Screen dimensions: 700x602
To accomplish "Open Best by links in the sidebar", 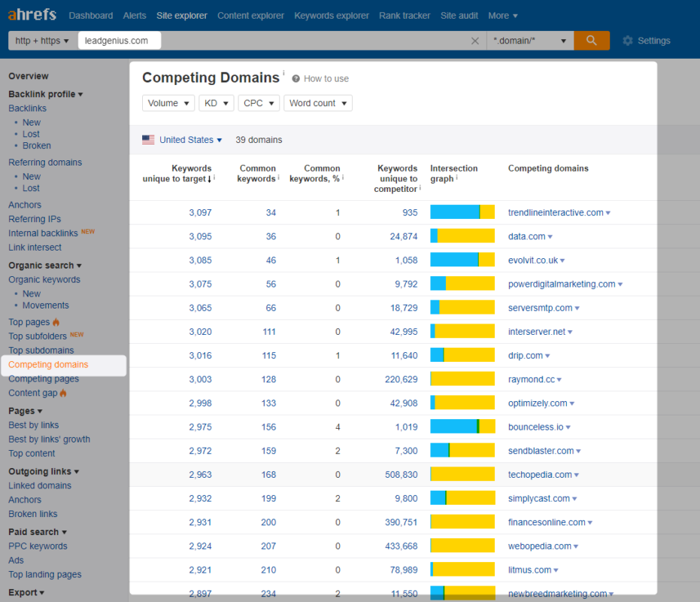I will coord(34,425).
